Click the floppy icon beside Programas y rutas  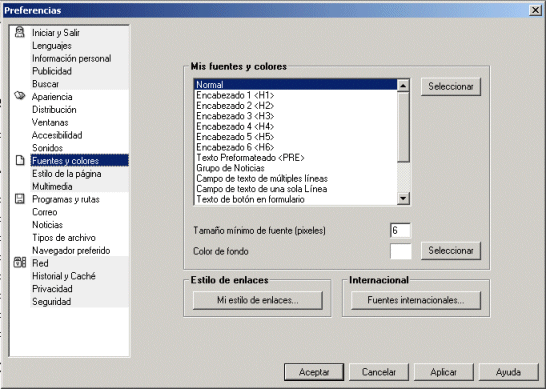pos(20,199)
